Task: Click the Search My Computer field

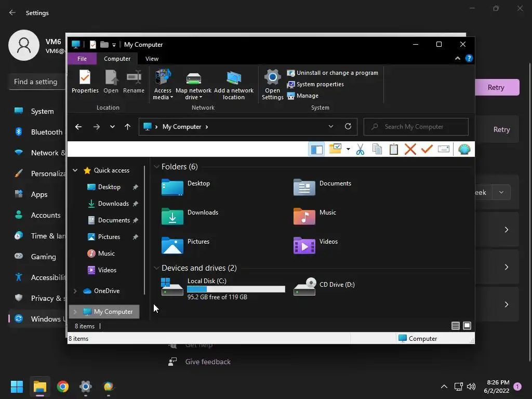Action: coord(416,127)
